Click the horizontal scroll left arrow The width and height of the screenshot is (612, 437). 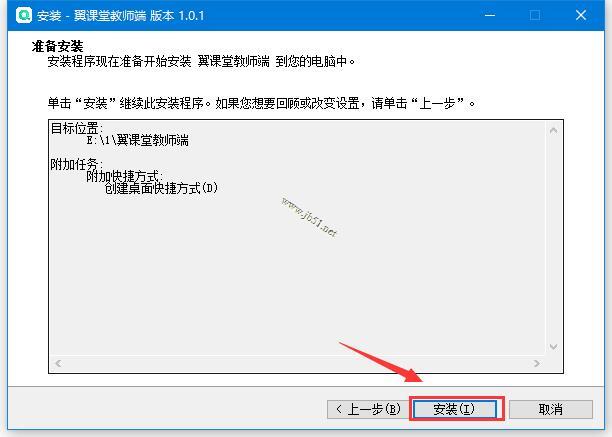tap(58, 363)
